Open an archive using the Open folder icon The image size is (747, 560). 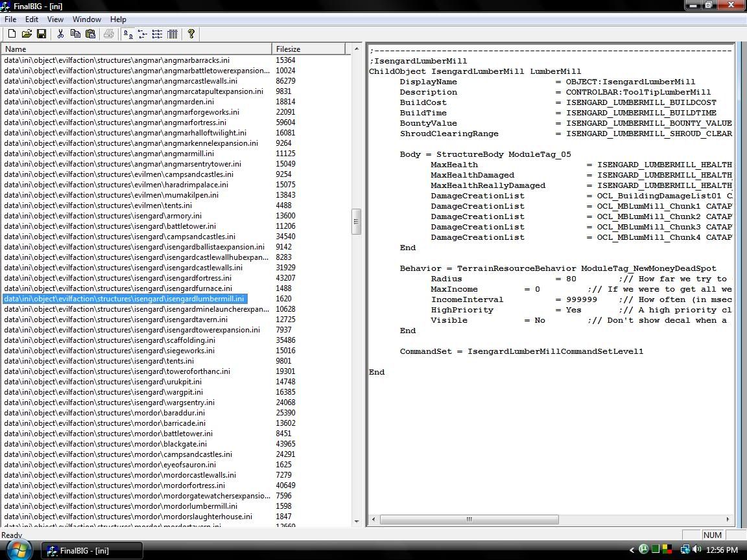[x=26, y=34]
